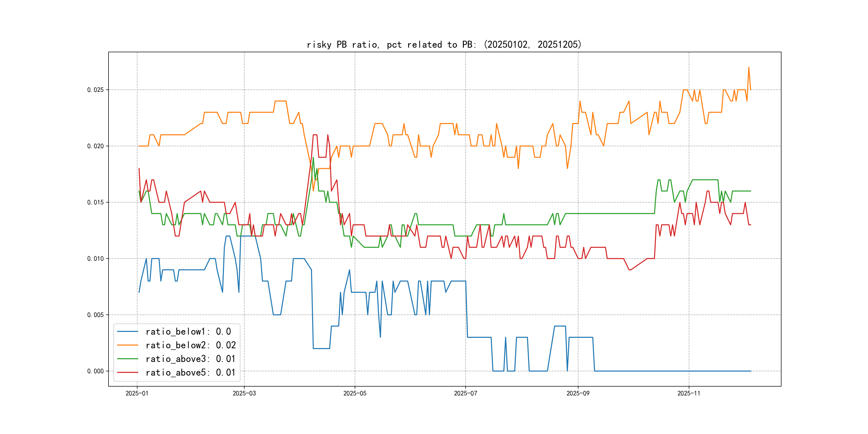The width and height of the screenshot is (868, 434).
Task: Select the 'ratio_below2: 0.02' legend label
Action: [x=190, y=345]
